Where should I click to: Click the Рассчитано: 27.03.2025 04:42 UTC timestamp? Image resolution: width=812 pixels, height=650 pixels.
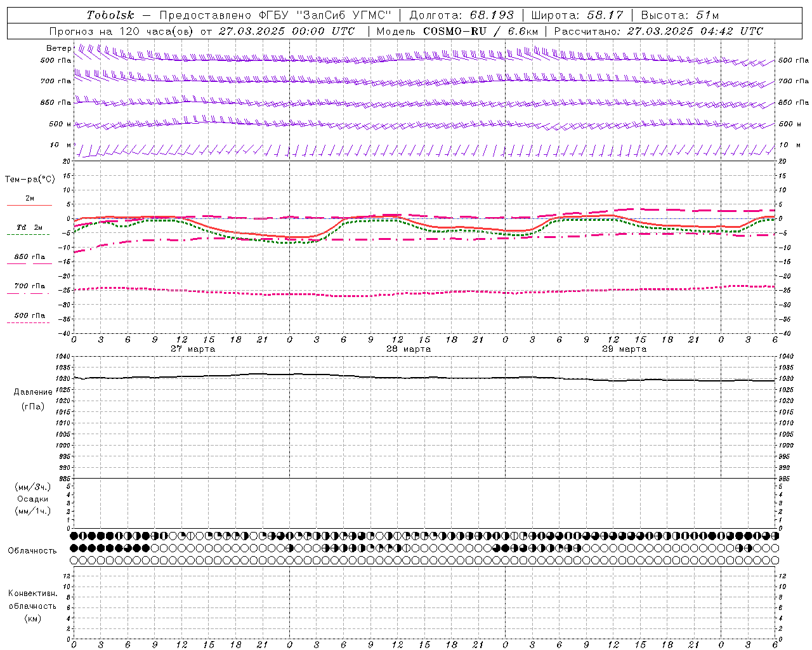658,31
